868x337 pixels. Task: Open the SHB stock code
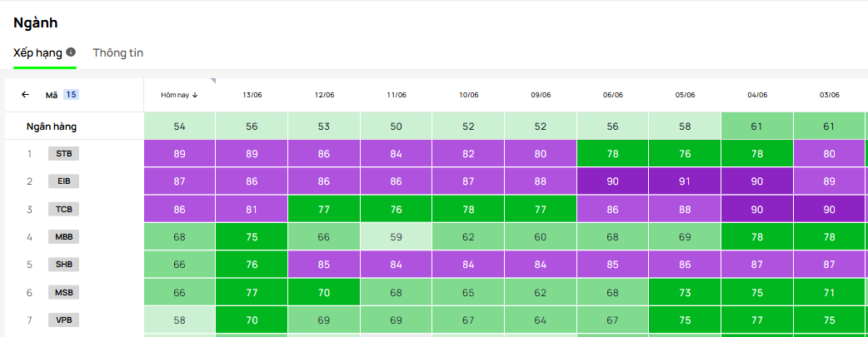[63, 265]
